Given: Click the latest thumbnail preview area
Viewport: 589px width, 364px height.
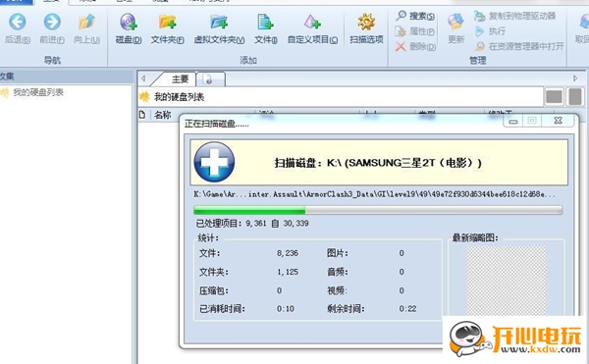Looking at the screenshot, I should coord(506,281).
